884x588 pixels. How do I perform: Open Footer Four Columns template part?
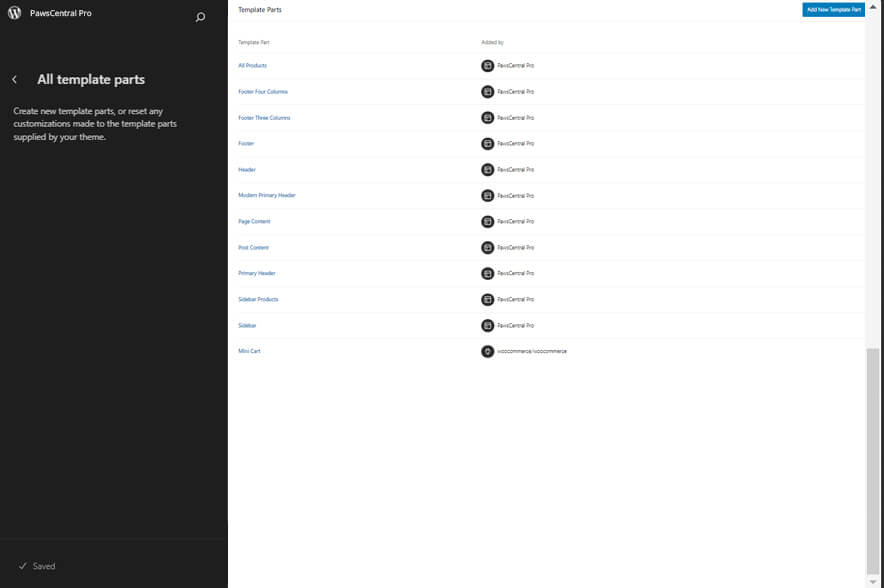tap(263, 92)
